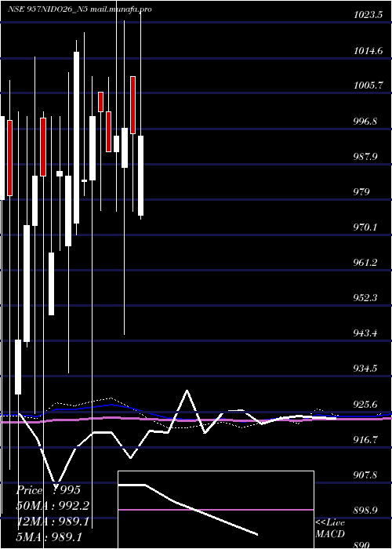Image resolution: width=392 pixels, height=549 pixels.
Task: Click the '<<Live MACD' label
Action: tap(330, 528)
